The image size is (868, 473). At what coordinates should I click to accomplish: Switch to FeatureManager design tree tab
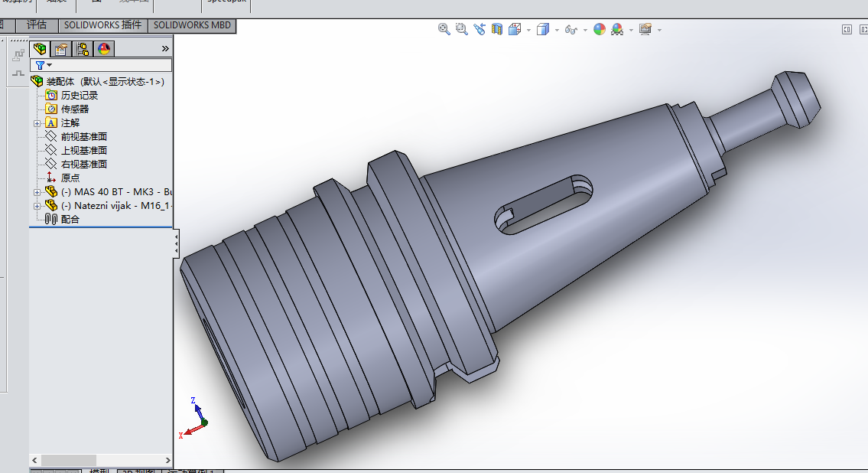(40, 49)
